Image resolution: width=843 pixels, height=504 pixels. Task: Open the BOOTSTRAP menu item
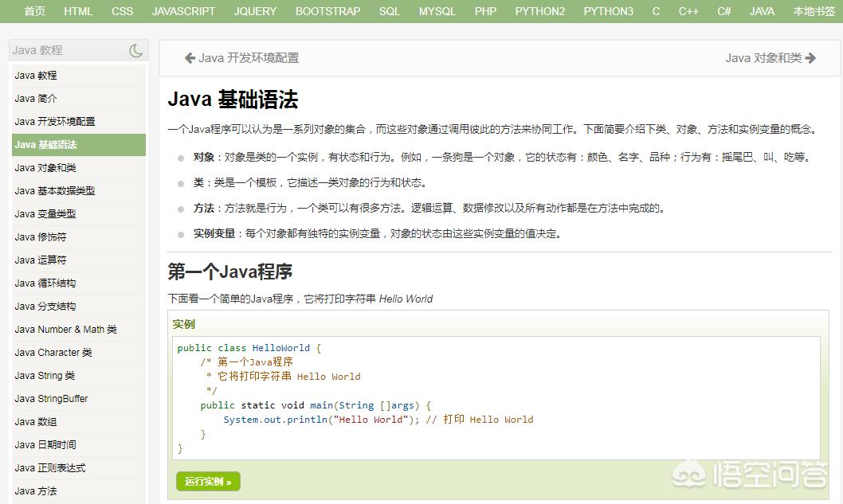point(328,11)
